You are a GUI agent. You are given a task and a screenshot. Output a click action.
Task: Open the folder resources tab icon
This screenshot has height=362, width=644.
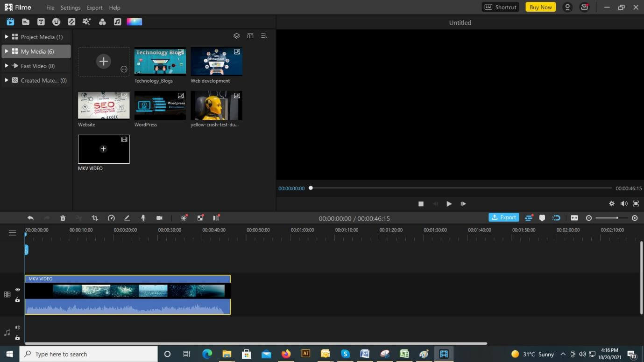coord(26,21)
